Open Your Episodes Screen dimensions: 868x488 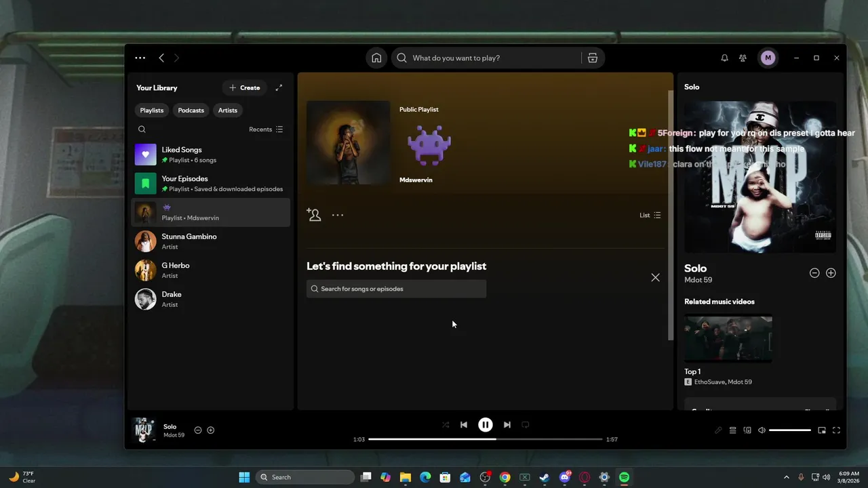[x=210, y=184]
